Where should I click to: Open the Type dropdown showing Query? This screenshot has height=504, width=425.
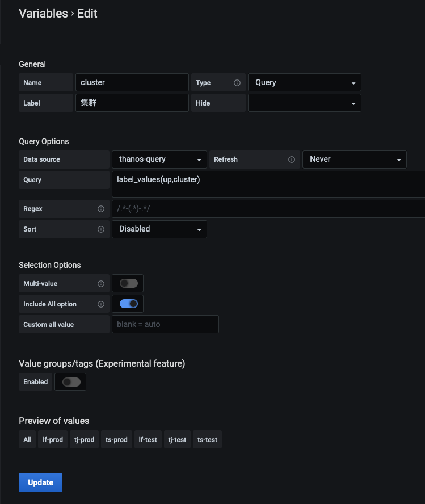[305, 83]
